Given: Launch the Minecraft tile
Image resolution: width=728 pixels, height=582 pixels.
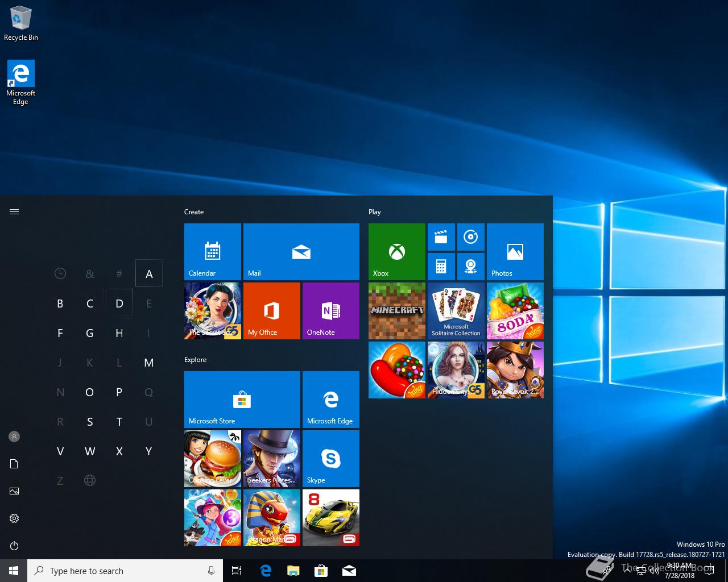Looking at the screenshot, I should pos(397,311).
